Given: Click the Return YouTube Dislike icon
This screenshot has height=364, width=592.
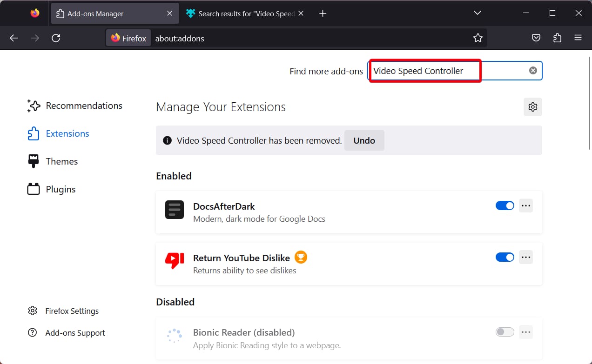Looking at the screenshot, I should (x=175, y=261).
